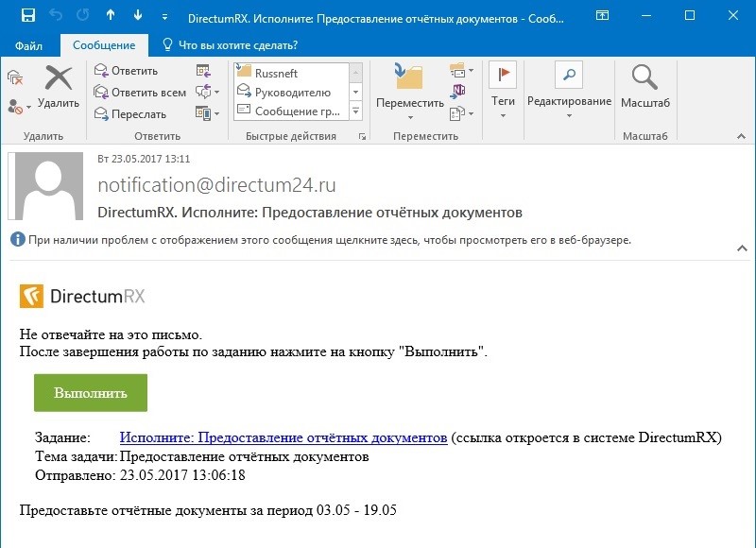The width and height of the screenshot is (756, 548).
Task: Click the green Выполнить button
Action: (x=91, y=393)
